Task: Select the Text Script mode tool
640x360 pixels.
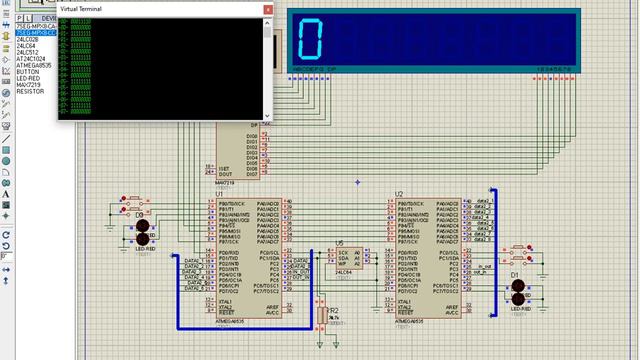Action: point(6,14)
